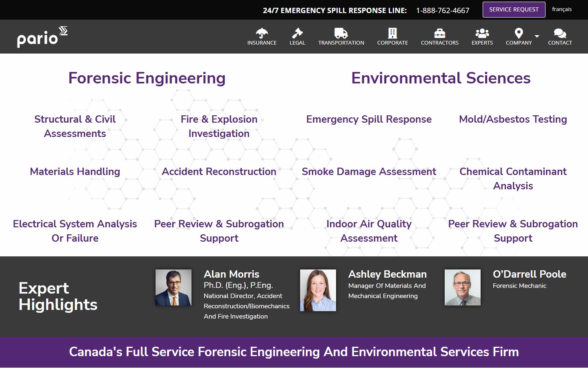
Task: Click the Company map pin icon
Action: click(x=519, y=33)
